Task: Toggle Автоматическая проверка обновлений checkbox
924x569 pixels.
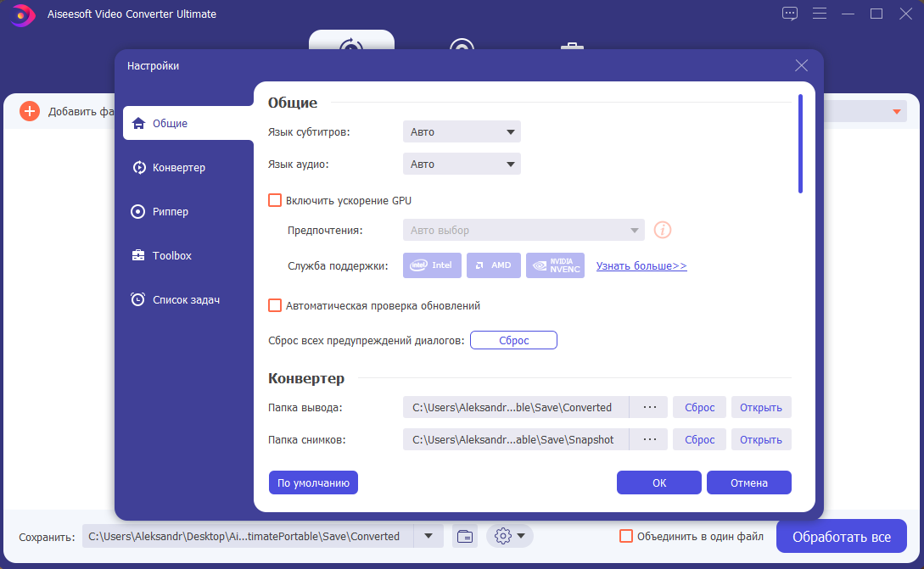Action: pyautogui.click(x=275, y=305)
